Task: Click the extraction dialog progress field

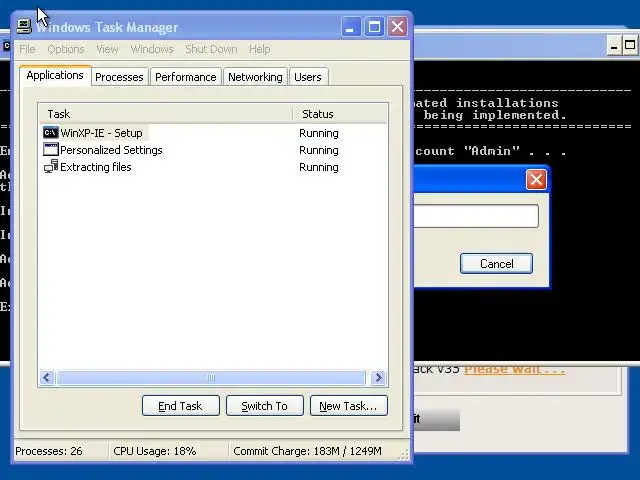Action: [476, 216]
